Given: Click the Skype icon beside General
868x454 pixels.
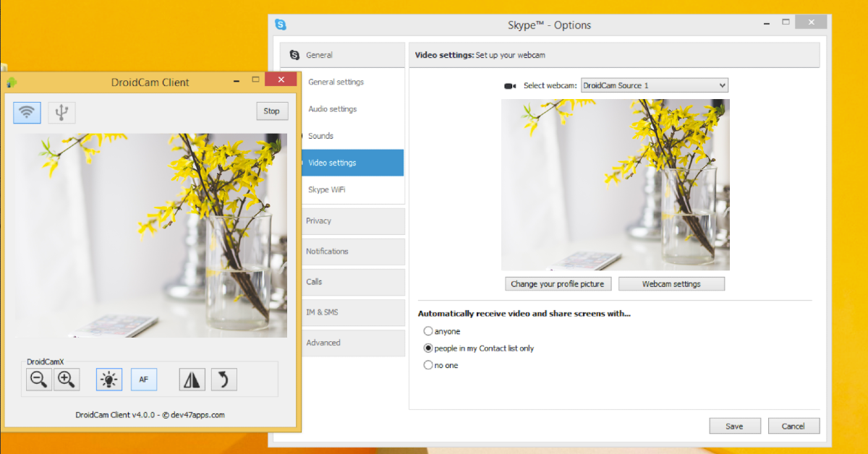Looking at the screenshot, I should point(294,55).
